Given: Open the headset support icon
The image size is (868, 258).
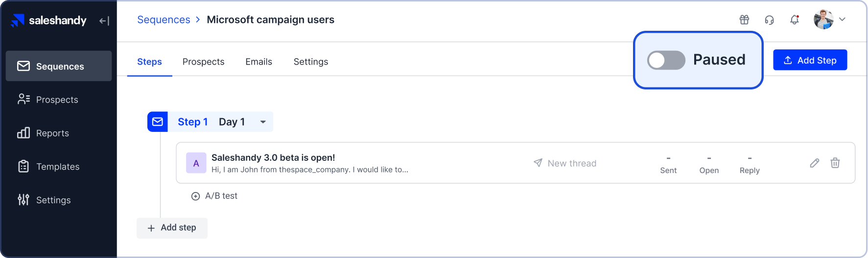Looking at the screenshot, I should 769,20.
